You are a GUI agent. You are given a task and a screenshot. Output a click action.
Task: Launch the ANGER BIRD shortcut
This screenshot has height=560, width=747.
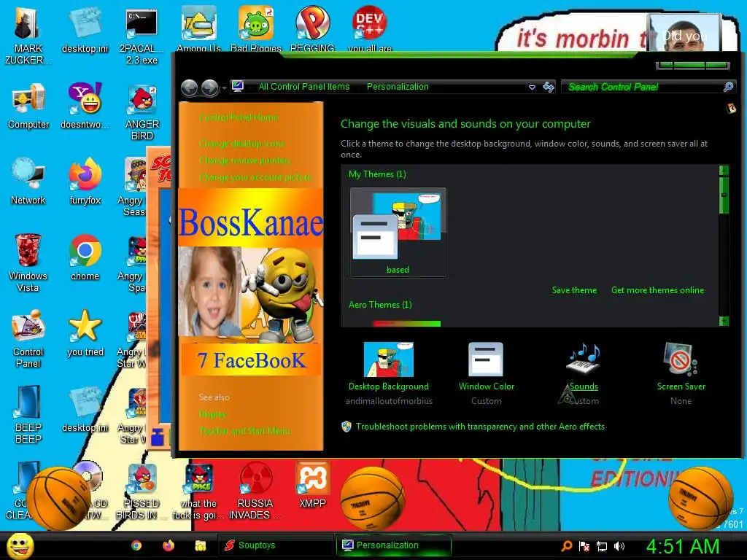pos(142,112)
